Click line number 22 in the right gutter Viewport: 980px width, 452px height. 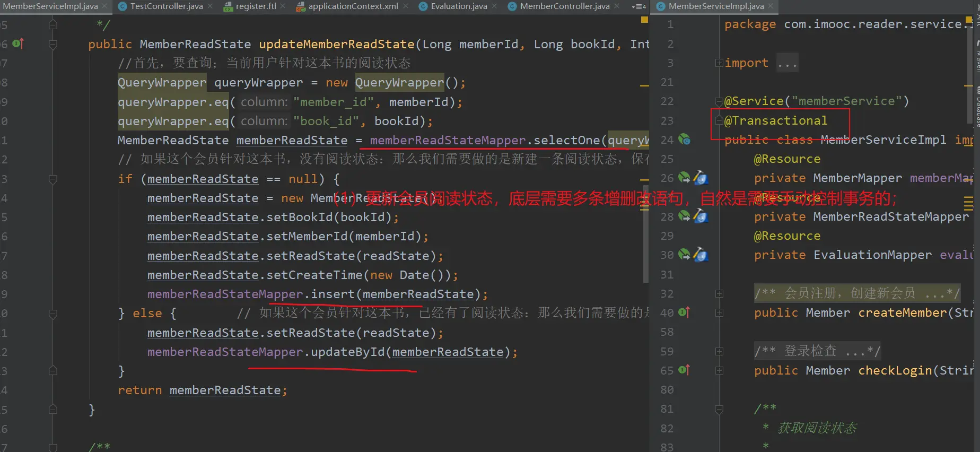(x=667, y=101)
